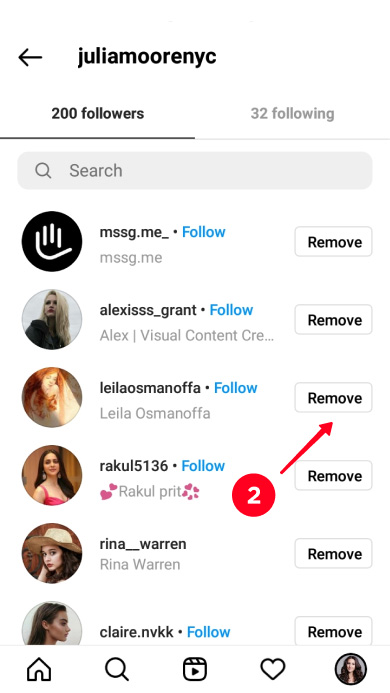Remove follower leilaosmanoffa
The image size is (390, 693).
333,398
